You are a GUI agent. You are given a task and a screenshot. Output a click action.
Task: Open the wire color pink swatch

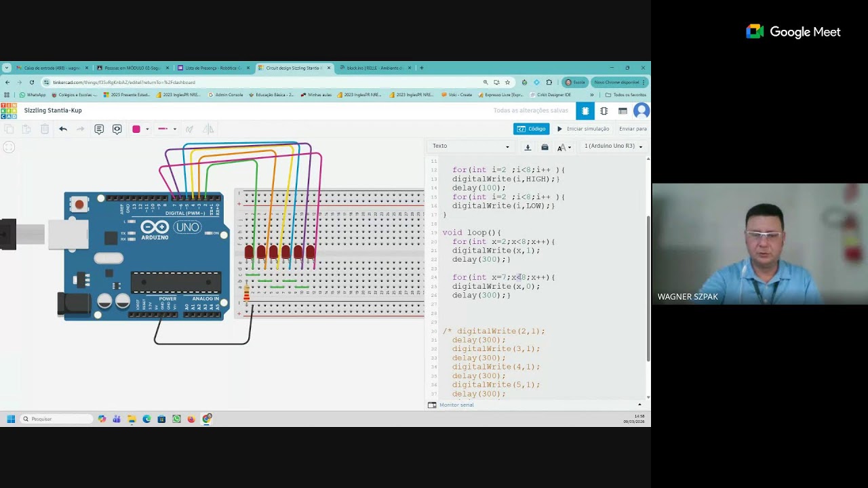coord(136,129)
